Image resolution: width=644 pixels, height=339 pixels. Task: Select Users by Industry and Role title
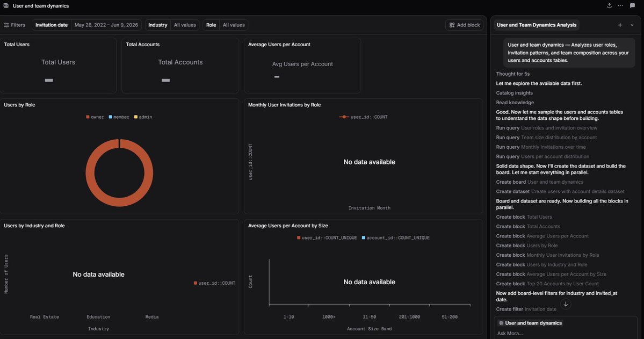34,226
